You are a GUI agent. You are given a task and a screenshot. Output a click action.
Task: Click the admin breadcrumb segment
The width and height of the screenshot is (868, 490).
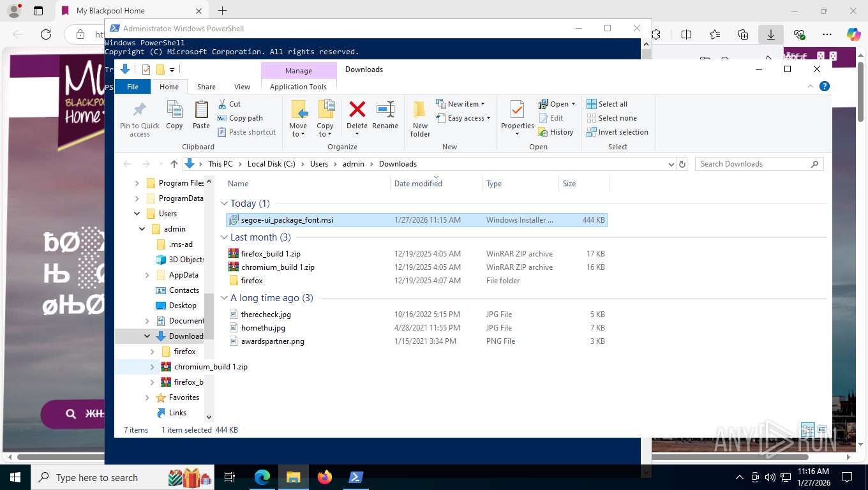coord(353,164)
